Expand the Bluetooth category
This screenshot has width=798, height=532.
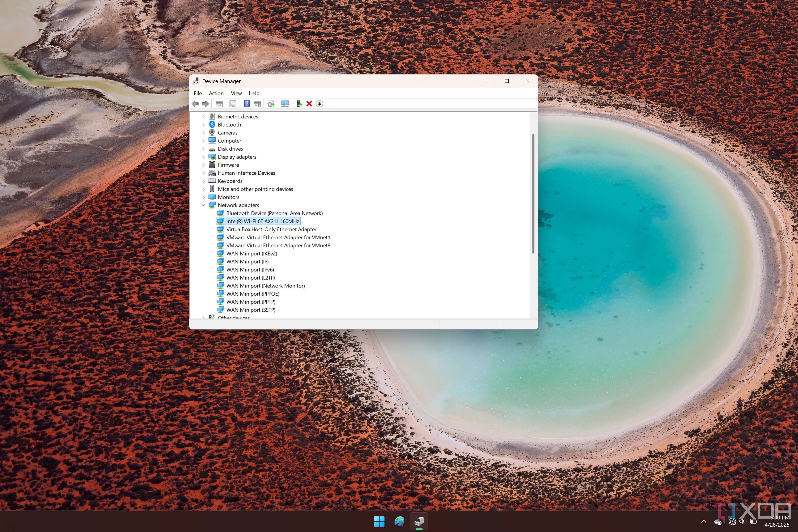(x=204, y=125)
